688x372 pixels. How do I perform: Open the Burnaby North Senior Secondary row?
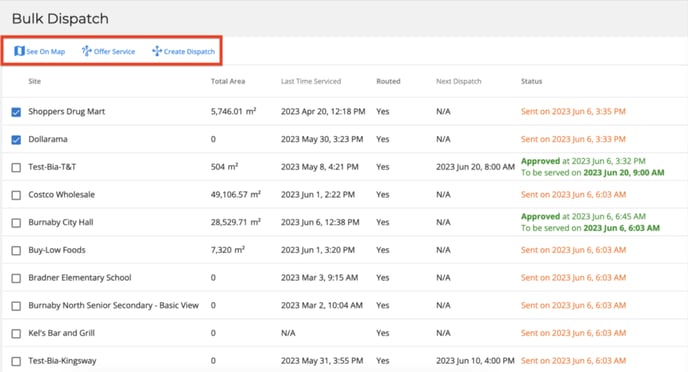(x=344, y=305)
